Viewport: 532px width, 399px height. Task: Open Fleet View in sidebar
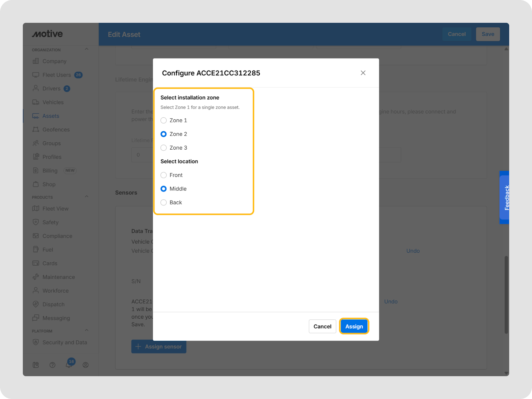55,208
